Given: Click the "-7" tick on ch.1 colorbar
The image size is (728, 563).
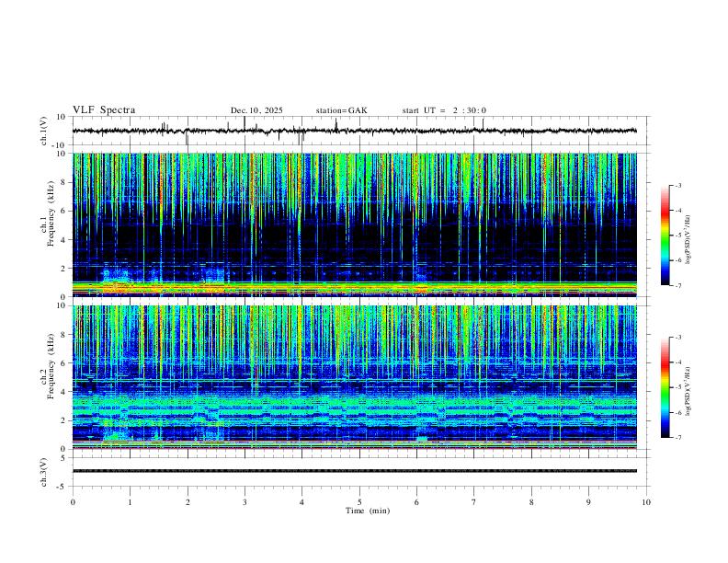Looking at the screenshot, I should [x=677, y=285].
